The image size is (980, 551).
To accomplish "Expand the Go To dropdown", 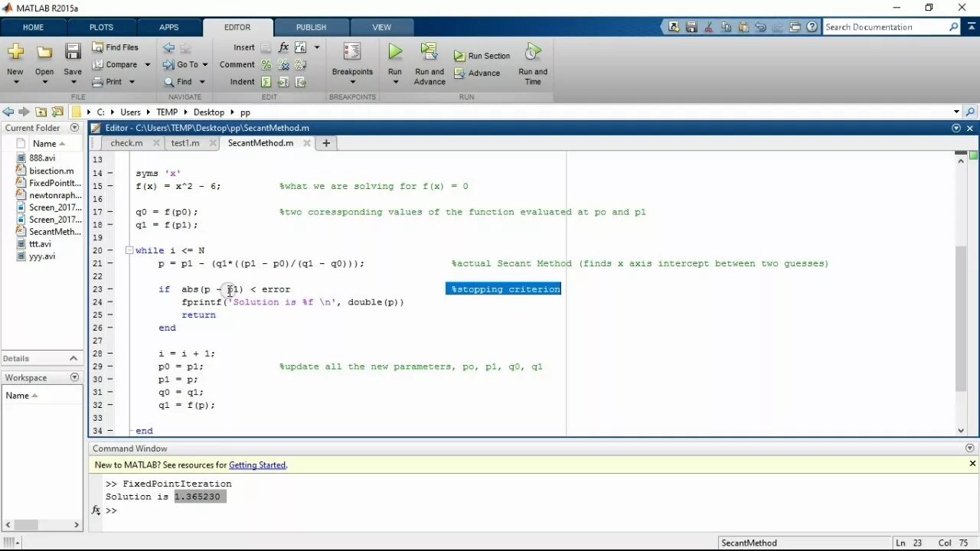I will pyautogui.click(x=205, y=65).
